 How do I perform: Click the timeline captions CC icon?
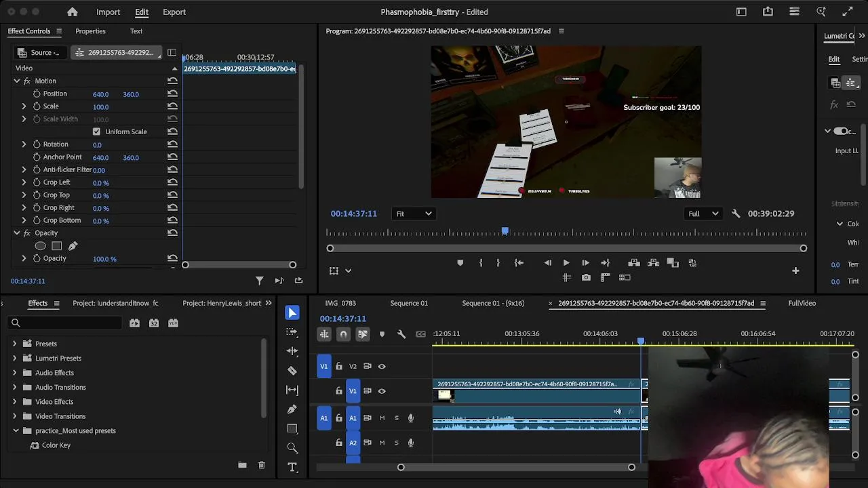[x=420, y=334]
